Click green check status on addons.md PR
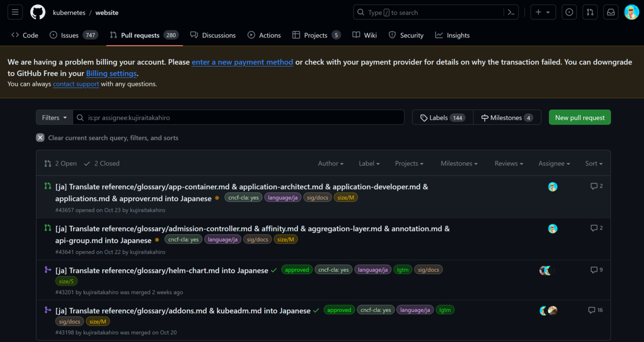The height and width of the screenshot is (342, 644). point(316,310)
